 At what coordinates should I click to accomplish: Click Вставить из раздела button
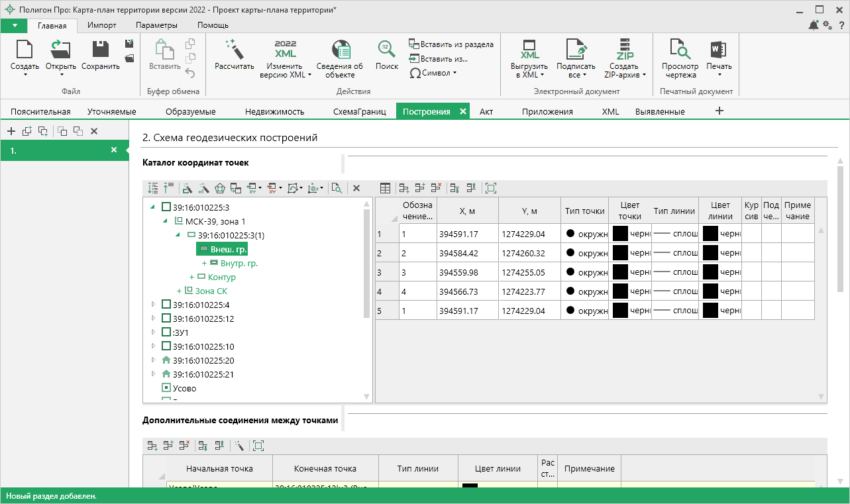(451, 44)
